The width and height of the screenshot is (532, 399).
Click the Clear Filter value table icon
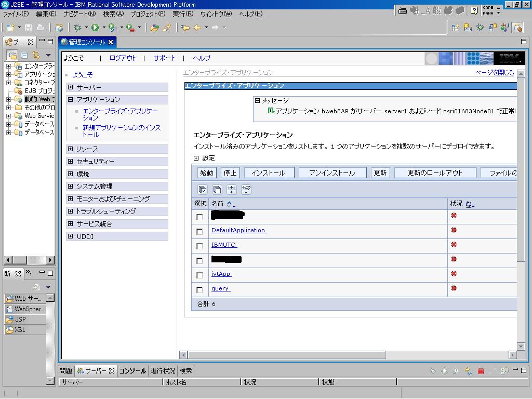click(246, 190)
